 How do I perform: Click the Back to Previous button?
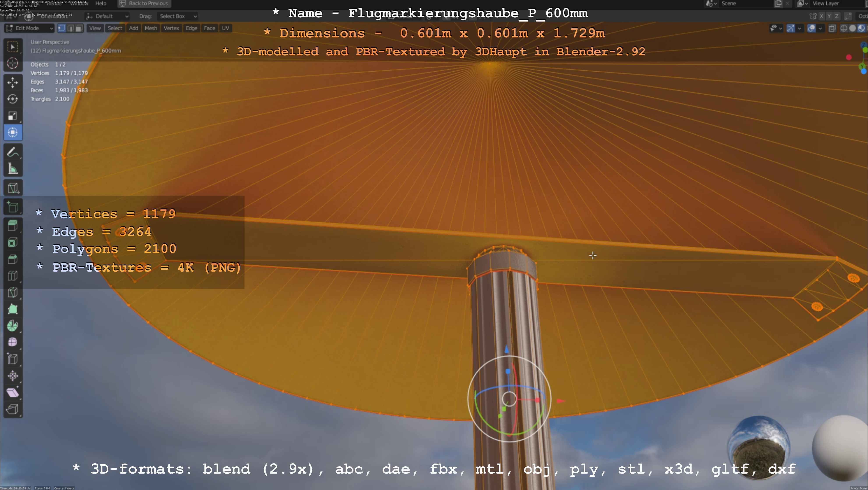144,3
